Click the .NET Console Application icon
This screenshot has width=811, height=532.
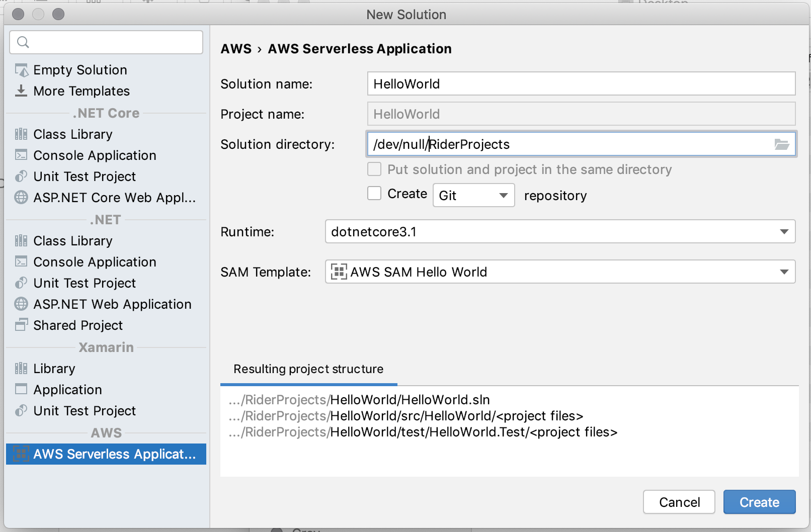click(x=21, y=262)
